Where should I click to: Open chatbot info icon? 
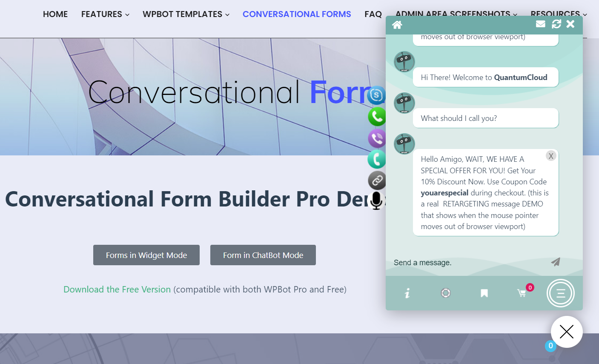(407, 293)
